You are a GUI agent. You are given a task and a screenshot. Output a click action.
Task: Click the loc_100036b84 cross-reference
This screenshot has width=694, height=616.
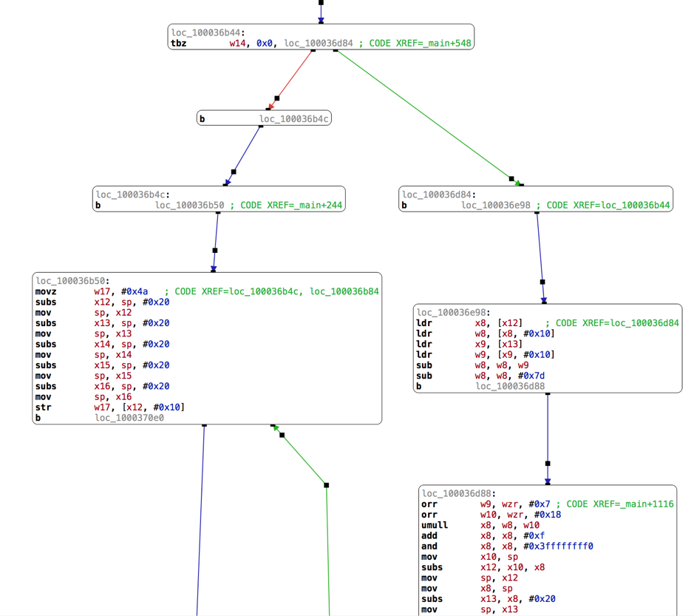coord(344,291)
